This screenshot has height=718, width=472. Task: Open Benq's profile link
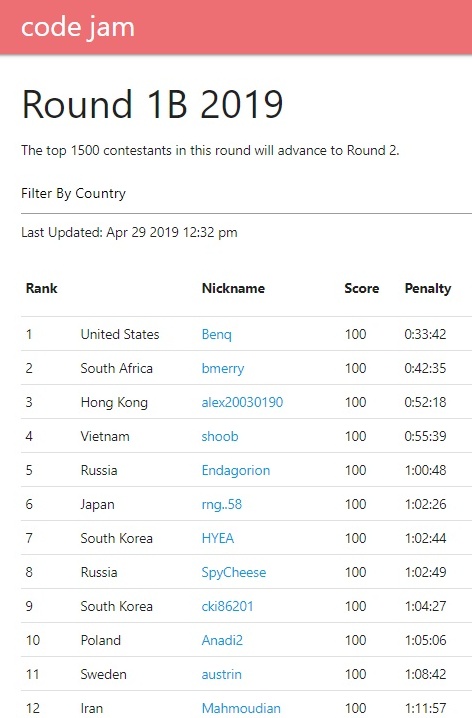point(217,334)
